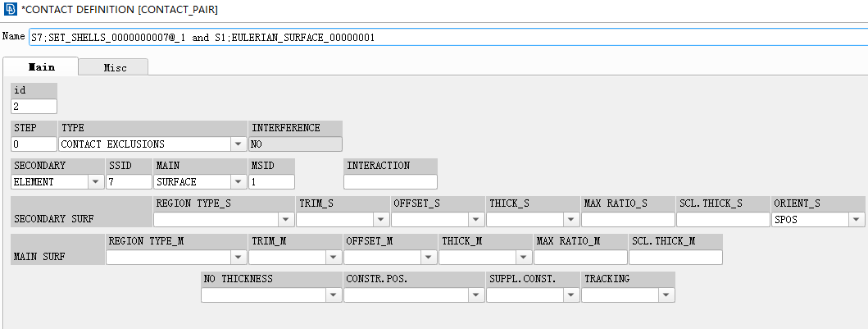Click the CONTACT DEFINITION window title text
The height and width of the screenshot is (329, 868).
click(x=119, y=10)
